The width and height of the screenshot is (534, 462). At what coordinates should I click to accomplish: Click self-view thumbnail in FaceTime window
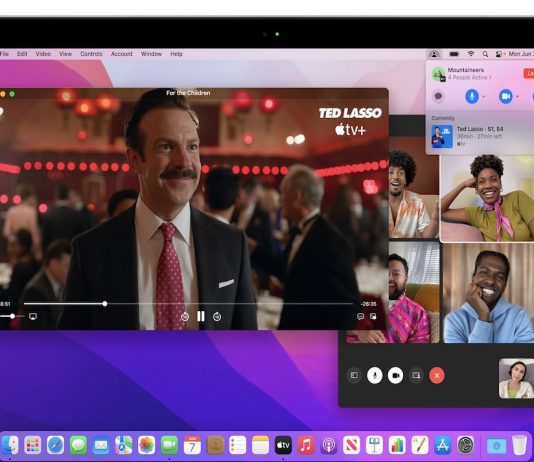(x=516, y=378)
